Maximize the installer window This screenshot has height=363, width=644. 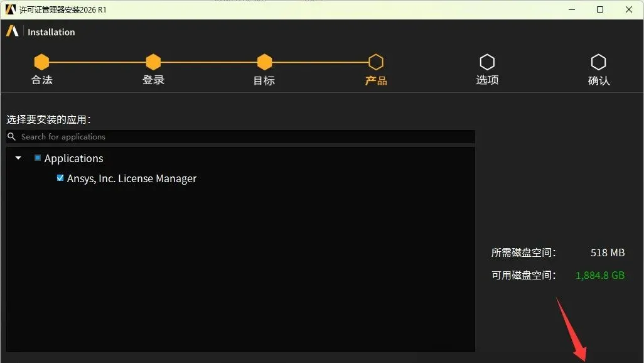pos(600,9)
